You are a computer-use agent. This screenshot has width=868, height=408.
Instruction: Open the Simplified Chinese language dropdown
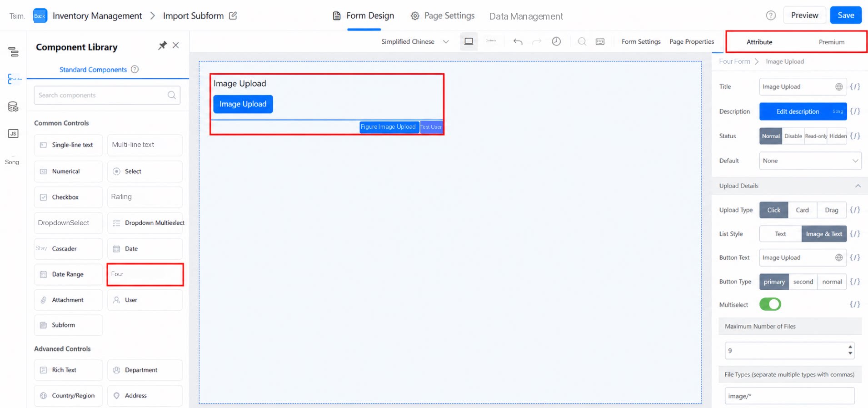click(x=415, y=41)
